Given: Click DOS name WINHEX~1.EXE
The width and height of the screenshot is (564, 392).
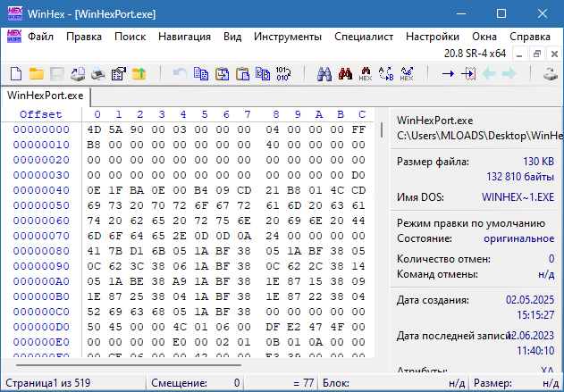Looking at the screenshot, I should (518, 197).
